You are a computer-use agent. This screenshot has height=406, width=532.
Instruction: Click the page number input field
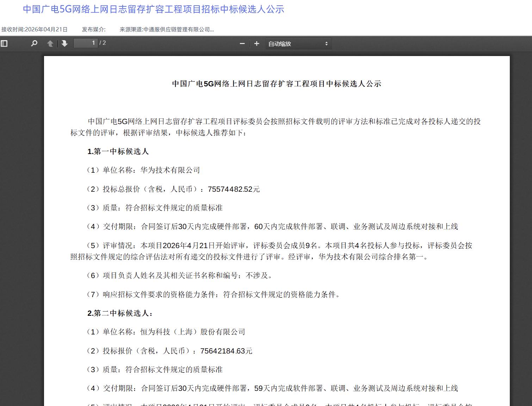tap(86, 43)
